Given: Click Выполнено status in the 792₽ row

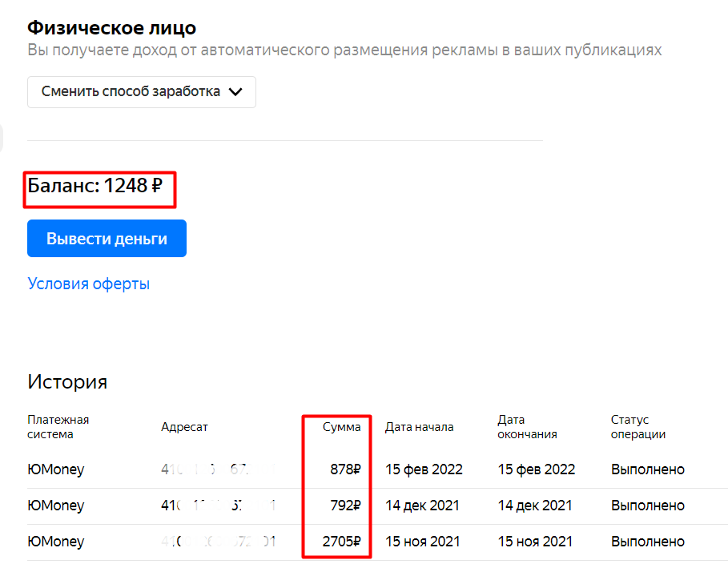Looking at the screenshot, I should coord(648,506).
